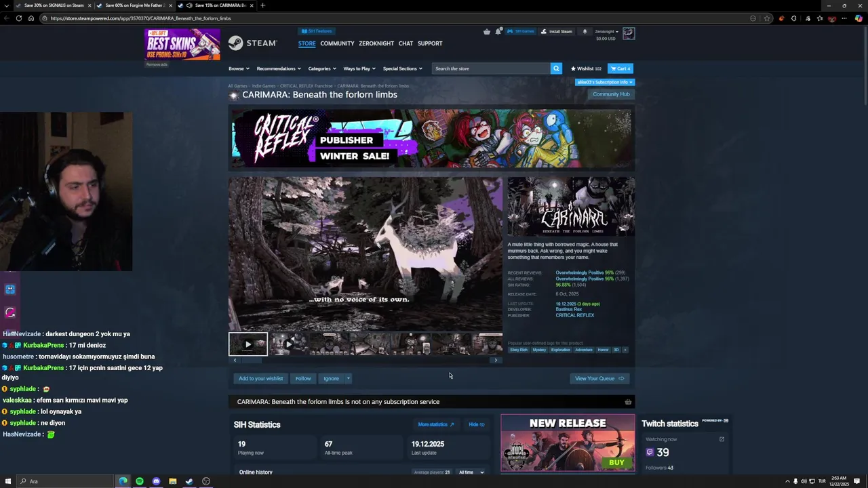
Task: Open alike03's Subscription Info dropdown
Action: (x=604, y=82)
